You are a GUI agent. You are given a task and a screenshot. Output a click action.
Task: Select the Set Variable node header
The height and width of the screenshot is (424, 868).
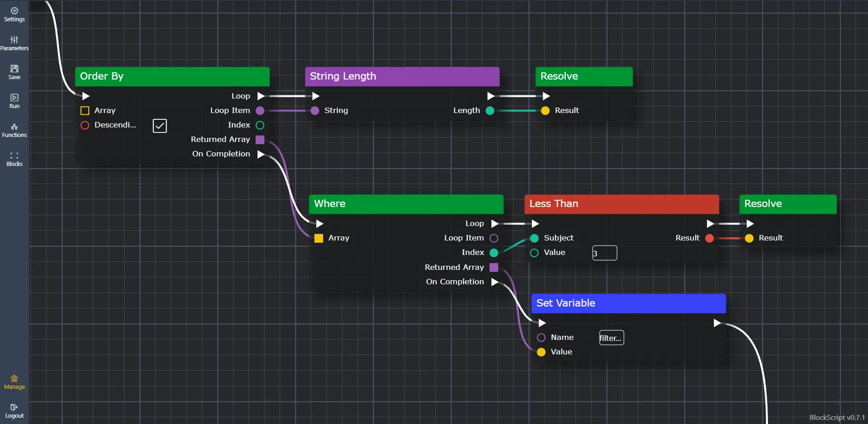629,303
